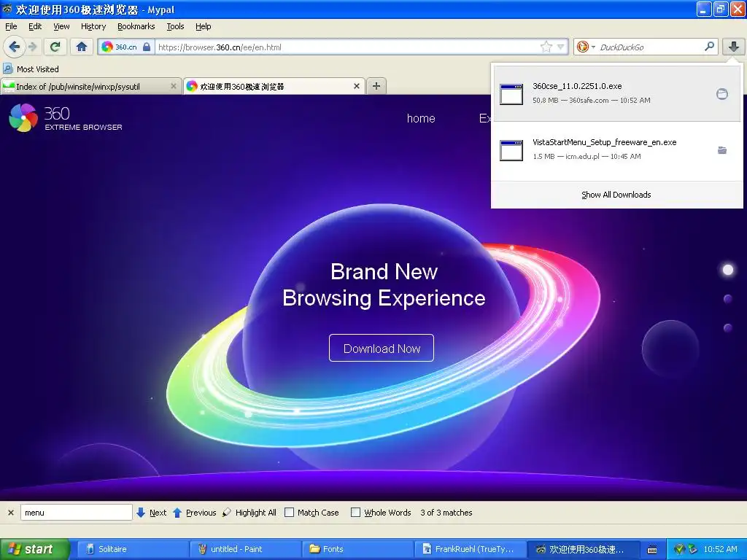
Task: Find Previous match
Action: pos(194,513)
